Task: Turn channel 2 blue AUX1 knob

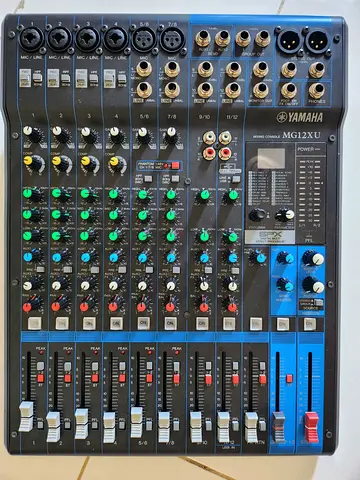Action: [57, 257]
